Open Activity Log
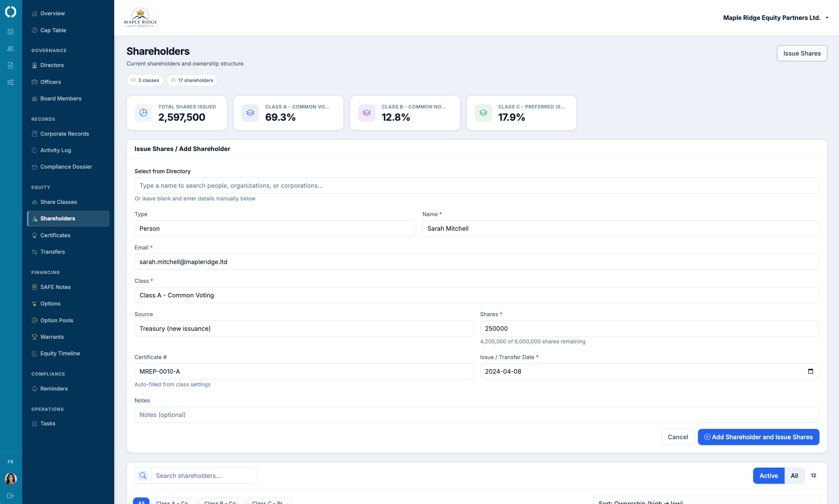The height and width of the screenshot is (504, 839). pos(68,150)
